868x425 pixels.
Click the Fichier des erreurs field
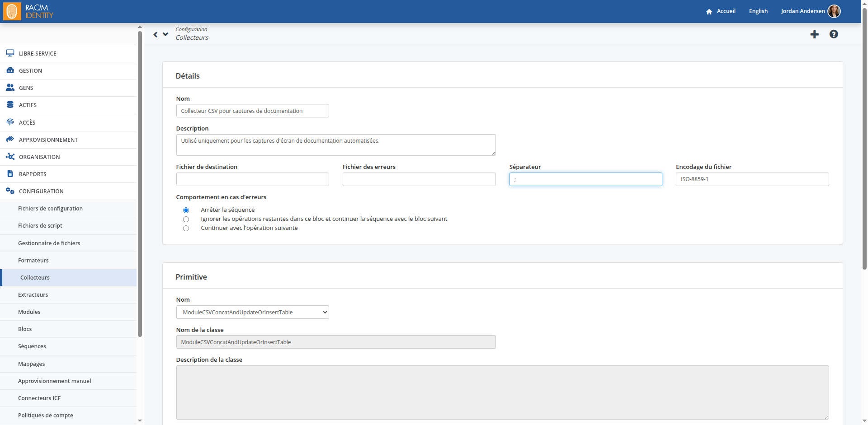(x=419, y=179)
